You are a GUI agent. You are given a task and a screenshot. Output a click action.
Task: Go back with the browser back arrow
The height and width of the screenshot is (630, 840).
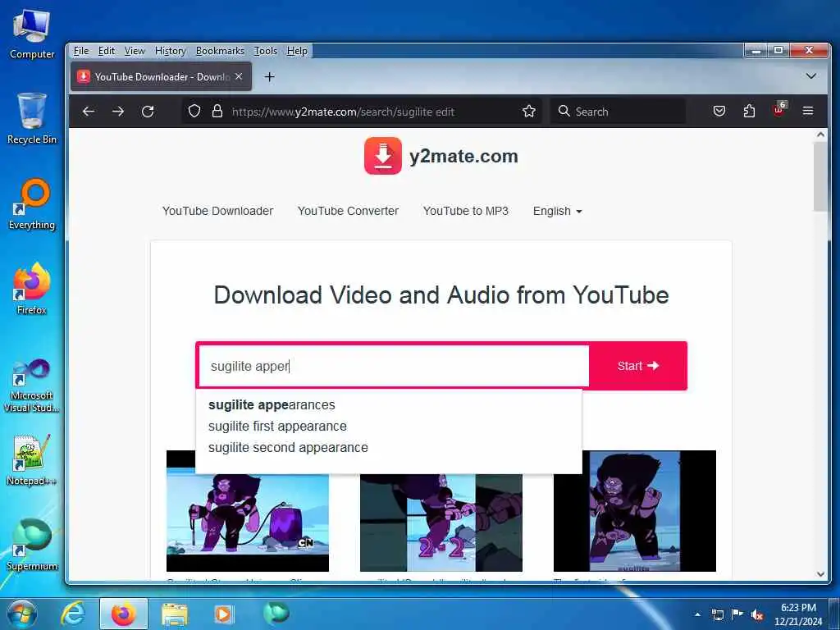[89, 112]
